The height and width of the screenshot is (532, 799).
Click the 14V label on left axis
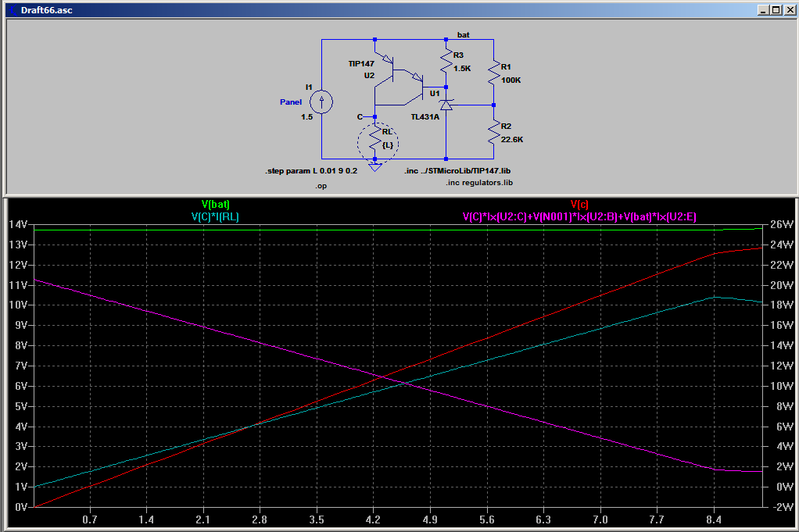[18, 224]
